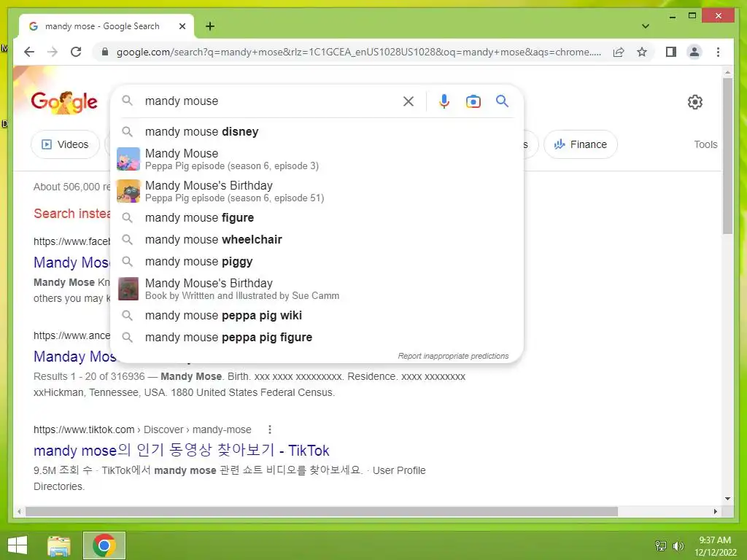Bookmark this tab with star icon

point(642,52)
